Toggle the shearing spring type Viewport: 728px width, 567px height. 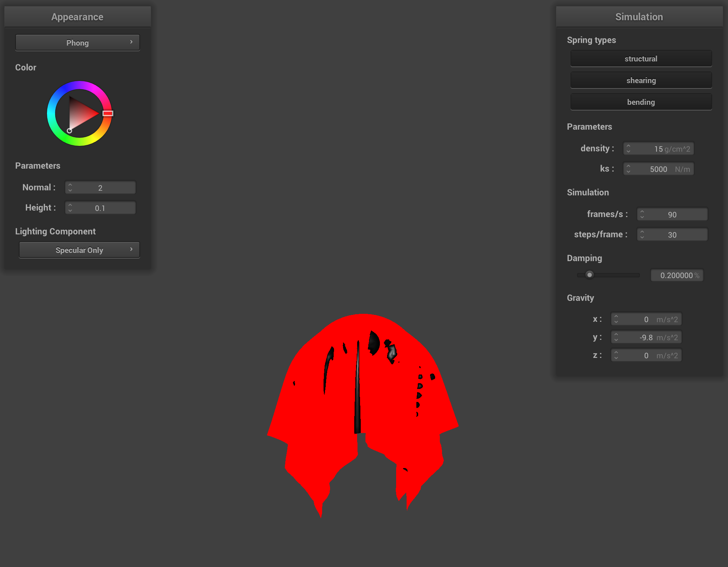[x=641, y=80]
